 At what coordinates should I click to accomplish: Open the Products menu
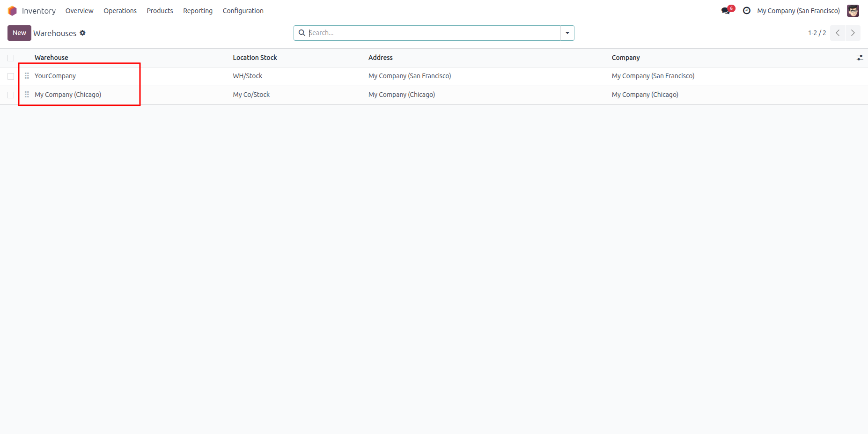[x=160, y=11]
